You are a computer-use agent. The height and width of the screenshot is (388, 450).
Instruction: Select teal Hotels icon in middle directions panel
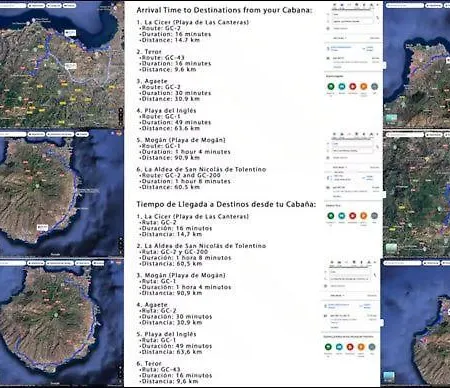342,216
